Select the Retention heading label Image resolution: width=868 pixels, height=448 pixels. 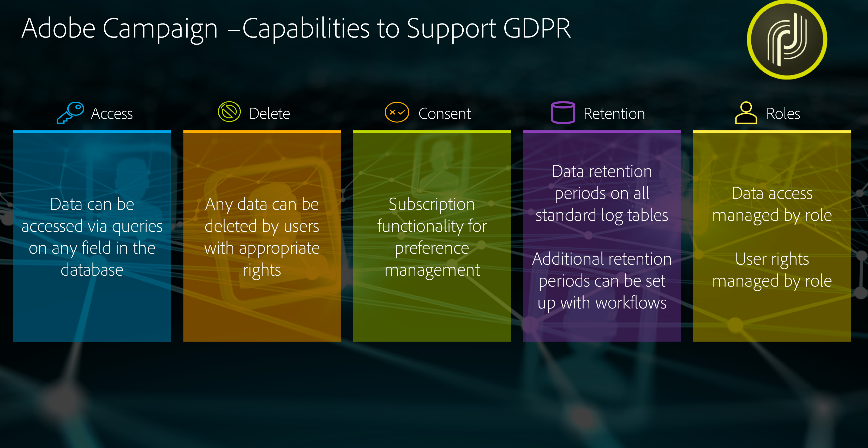(614, 114)
